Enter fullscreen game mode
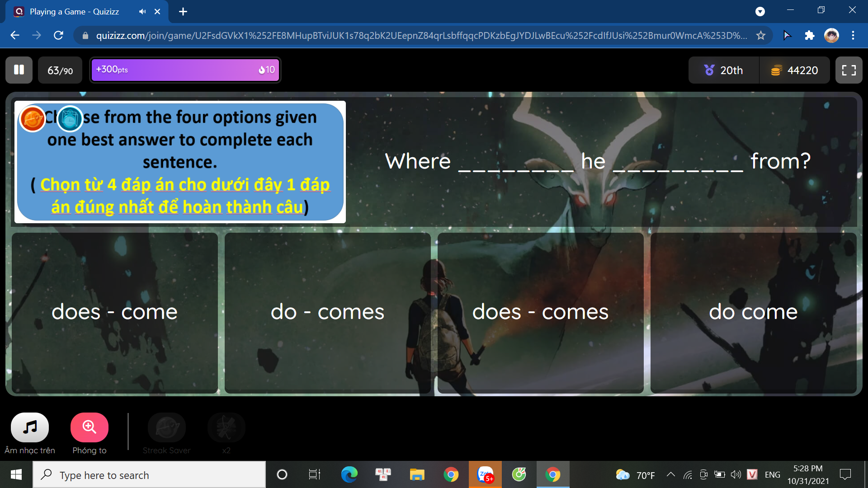 pyautogui.click(x=849, y=70)
